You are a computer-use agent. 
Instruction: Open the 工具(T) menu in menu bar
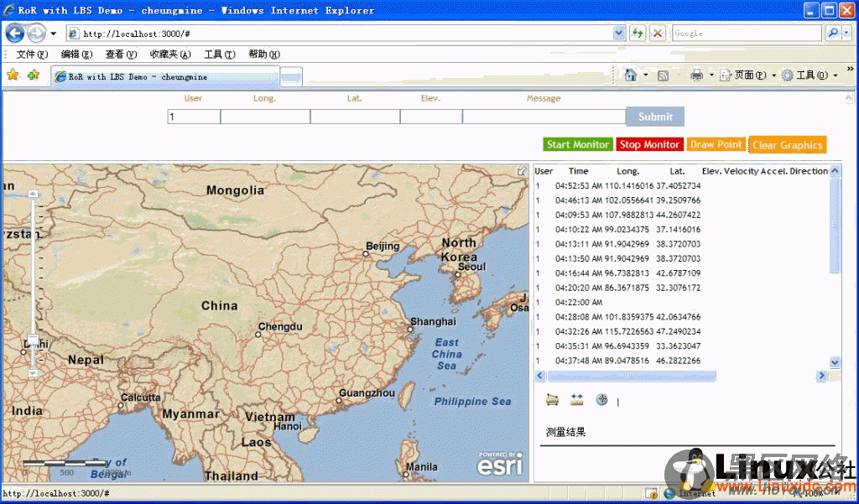220,55
